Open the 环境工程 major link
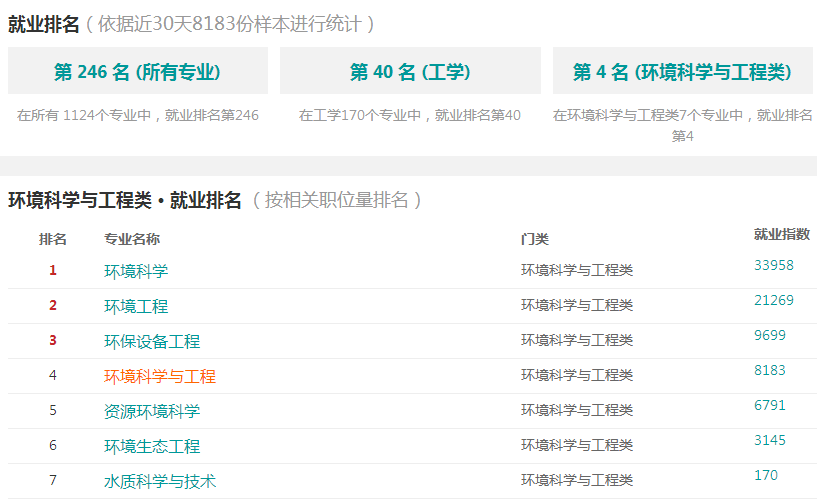 136,306
